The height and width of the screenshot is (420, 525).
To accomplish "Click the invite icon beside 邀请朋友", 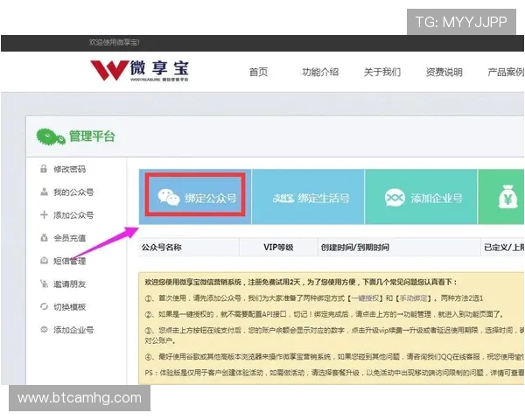I will coord(44,283).
